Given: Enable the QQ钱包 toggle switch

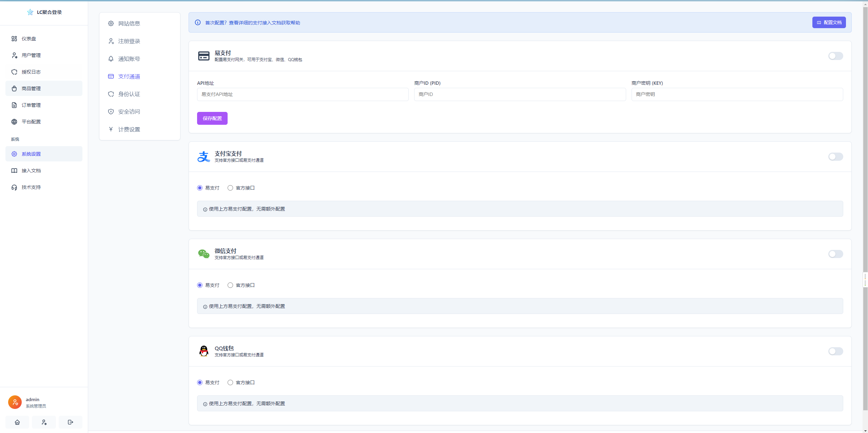Looking at the screenshot, I should click(x=835, y=351).
